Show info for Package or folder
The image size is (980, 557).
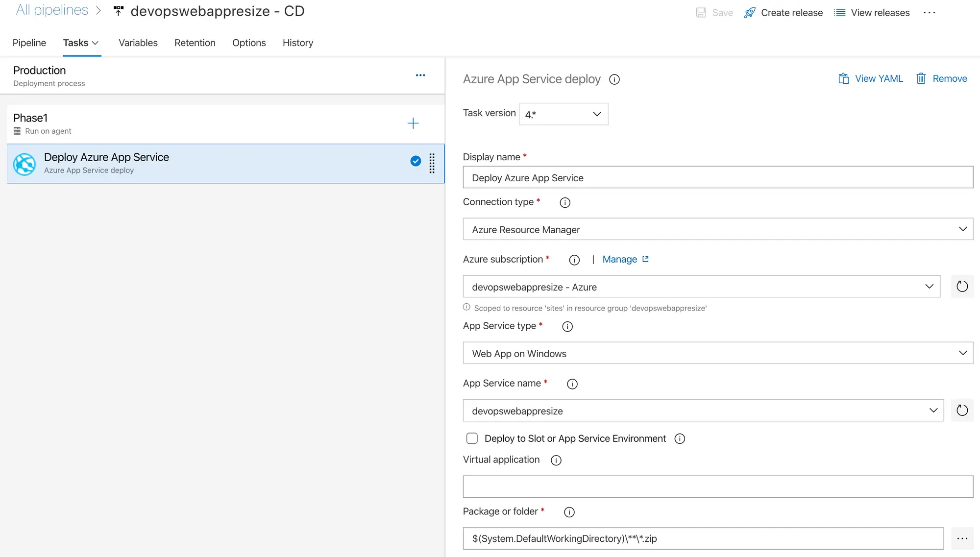point(569,512)
